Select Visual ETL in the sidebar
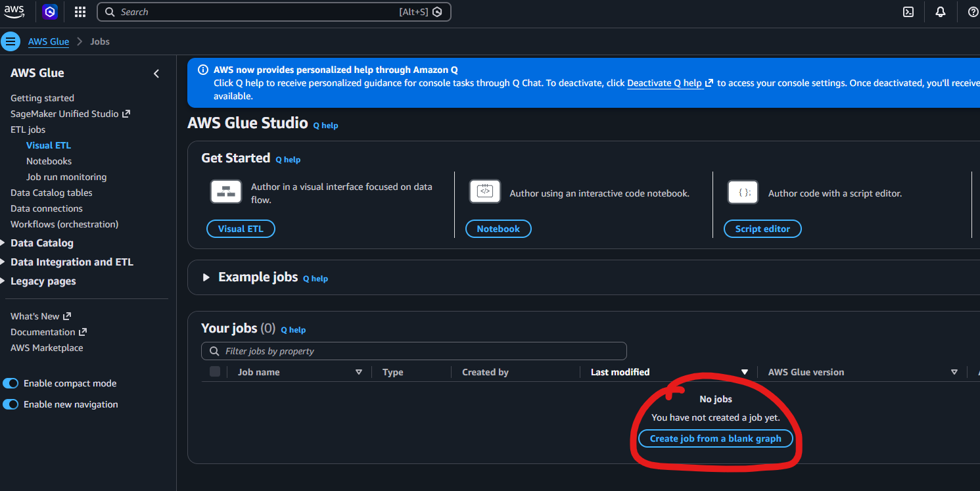This screenshot has width=980, height=491. click(x=49, y=145)
